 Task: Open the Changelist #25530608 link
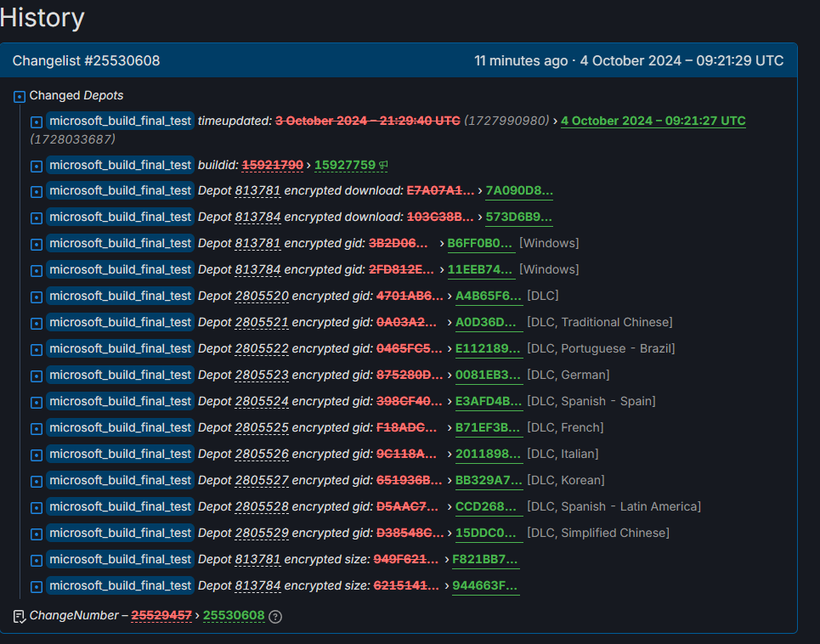click(86, 61)
